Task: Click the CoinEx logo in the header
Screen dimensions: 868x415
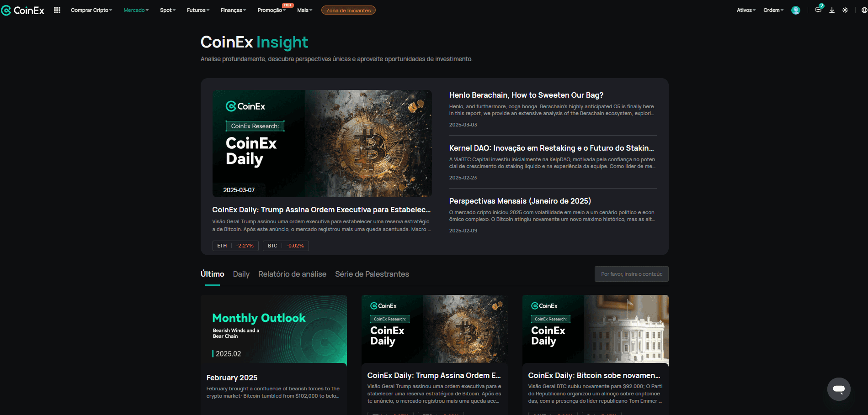Action: click(23, 10)
